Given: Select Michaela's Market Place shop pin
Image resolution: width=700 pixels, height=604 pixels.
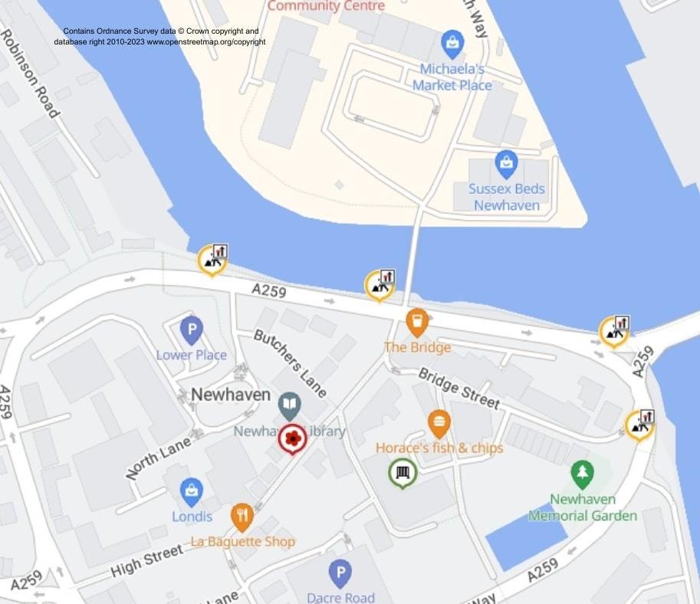Looking at the screenshot, I should 452,44.
